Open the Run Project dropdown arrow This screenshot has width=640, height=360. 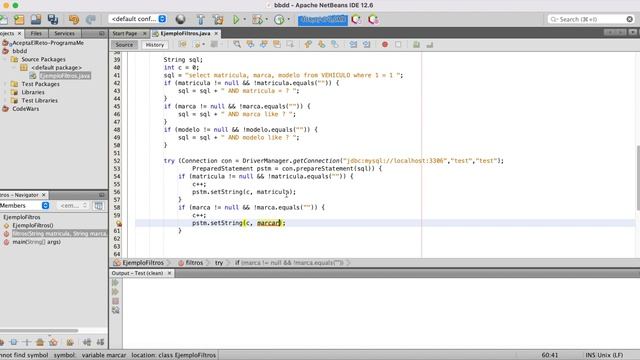[x=244, y=19]
